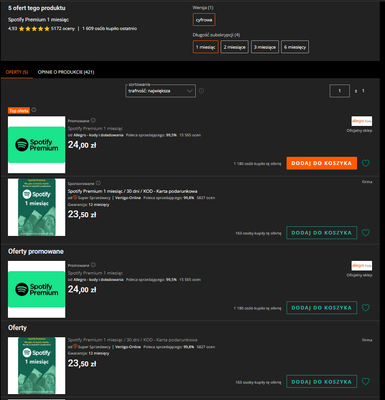The height and width of the screenshot is (400, 385).
Task: Choose the 1 miesiąc subscription length
Action: click(x=205, y=47)
